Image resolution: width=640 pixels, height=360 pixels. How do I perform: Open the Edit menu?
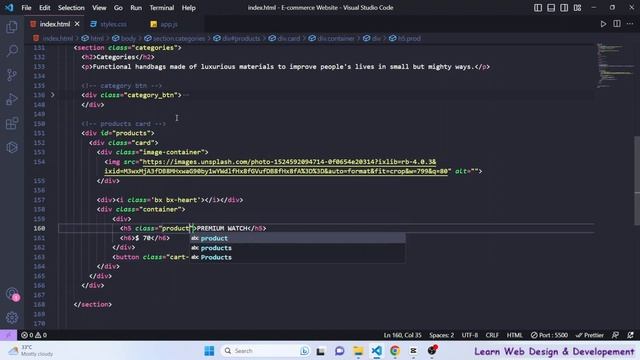click(x=44, y=8)
